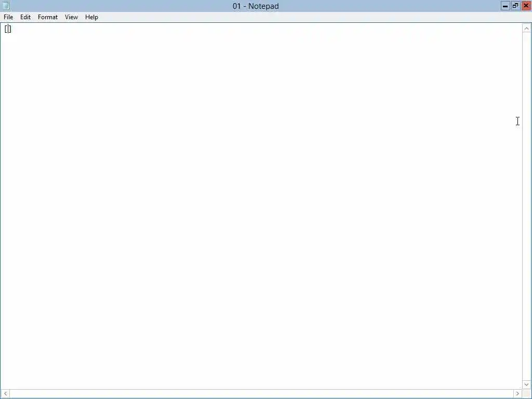Click the horizontal scrollbar right arrow

(x=517, y=394)
